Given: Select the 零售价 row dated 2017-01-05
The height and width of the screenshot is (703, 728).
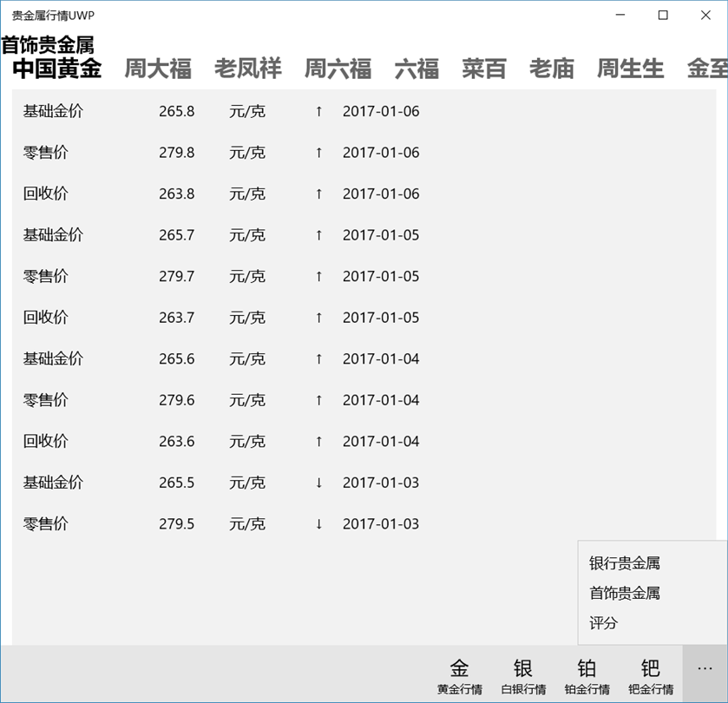Looking at the screenshot, I should coord(364,276).
